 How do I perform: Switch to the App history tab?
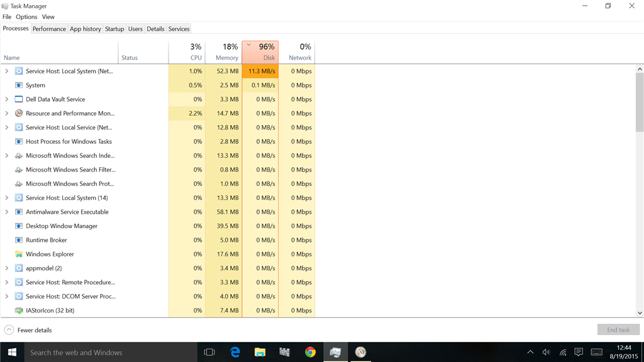point(85,29)
